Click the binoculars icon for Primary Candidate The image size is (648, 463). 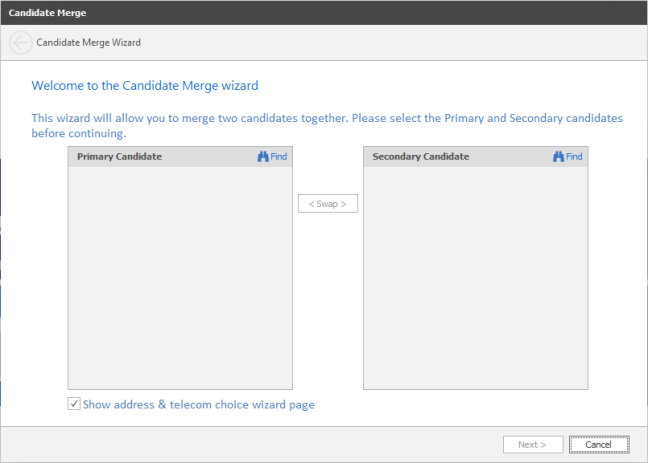point(263,157)
